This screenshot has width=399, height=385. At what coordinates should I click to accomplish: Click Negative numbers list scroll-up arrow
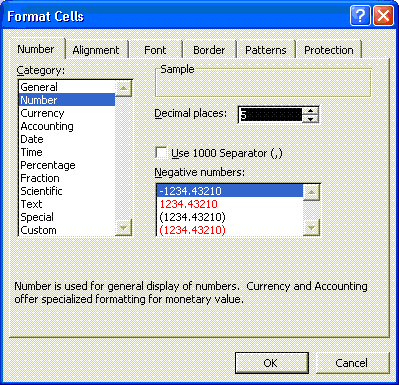pyautogui.click(x=311, y=192)
